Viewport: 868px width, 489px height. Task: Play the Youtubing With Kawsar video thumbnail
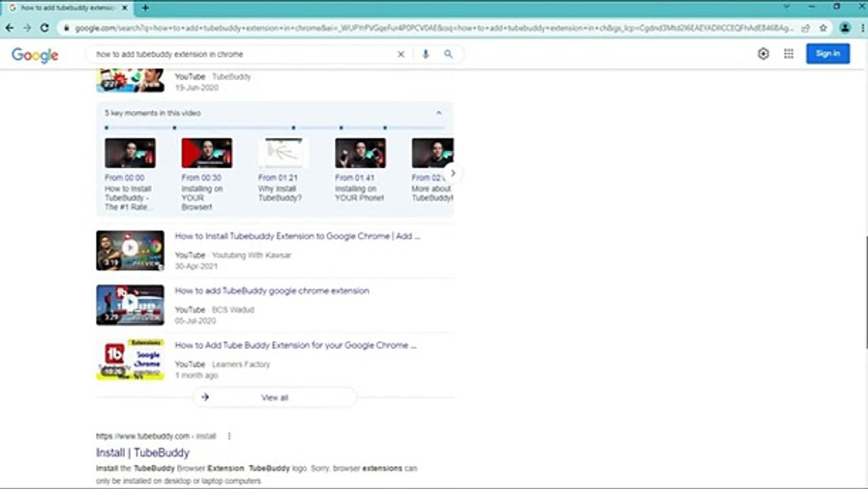click(x=130, y=251)
